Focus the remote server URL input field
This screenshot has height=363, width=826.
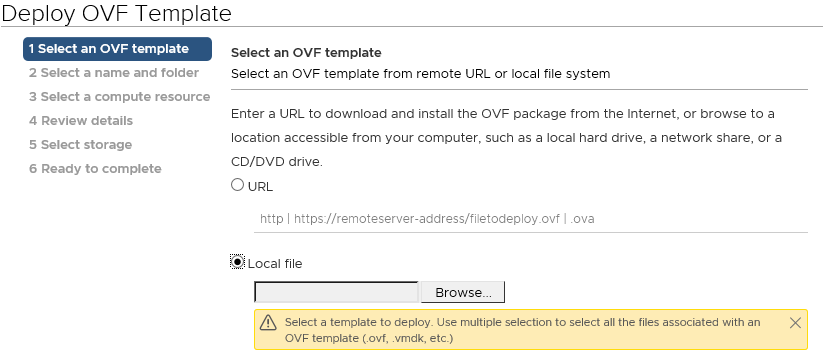coord(531,219)
